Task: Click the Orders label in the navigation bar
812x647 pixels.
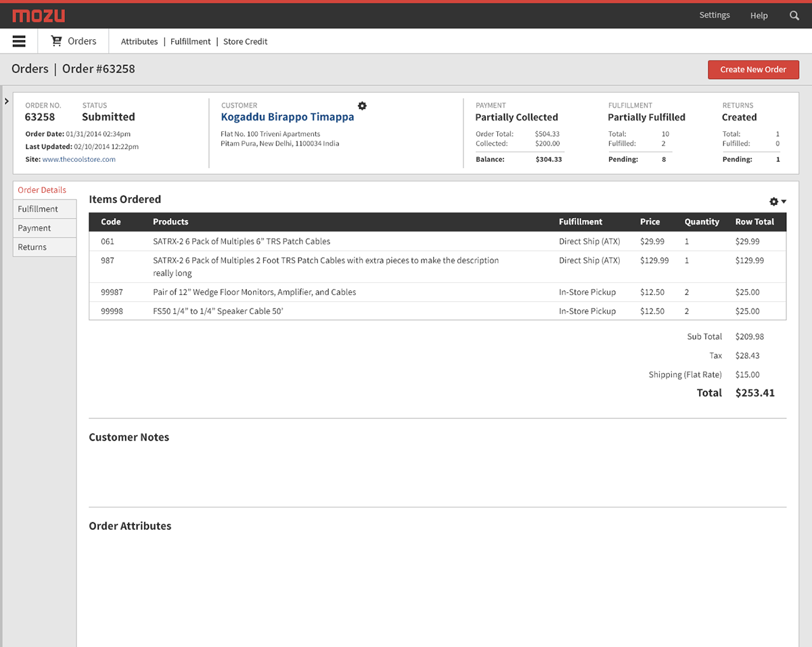Action: pyautogui.click(x=82, y=41)
